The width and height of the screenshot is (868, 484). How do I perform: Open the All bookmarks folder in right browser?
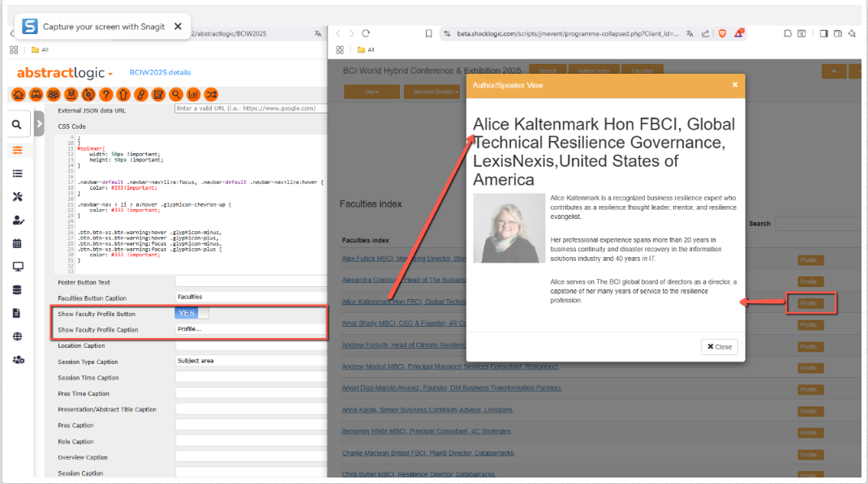(366, 49)
